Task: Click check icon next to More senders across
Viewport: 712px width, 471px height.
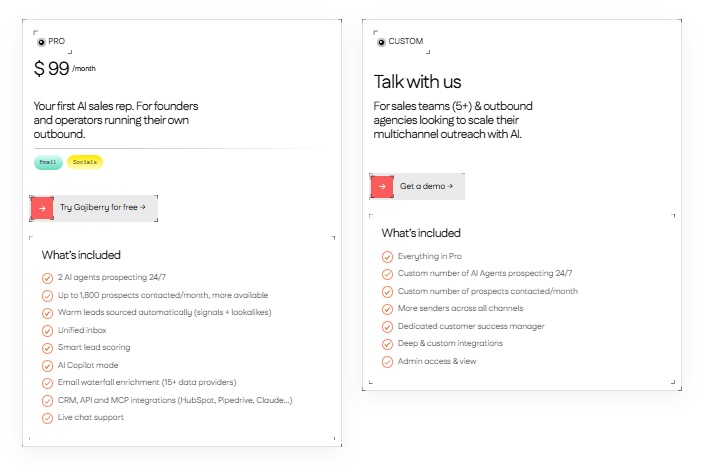Action: point(387,309)
